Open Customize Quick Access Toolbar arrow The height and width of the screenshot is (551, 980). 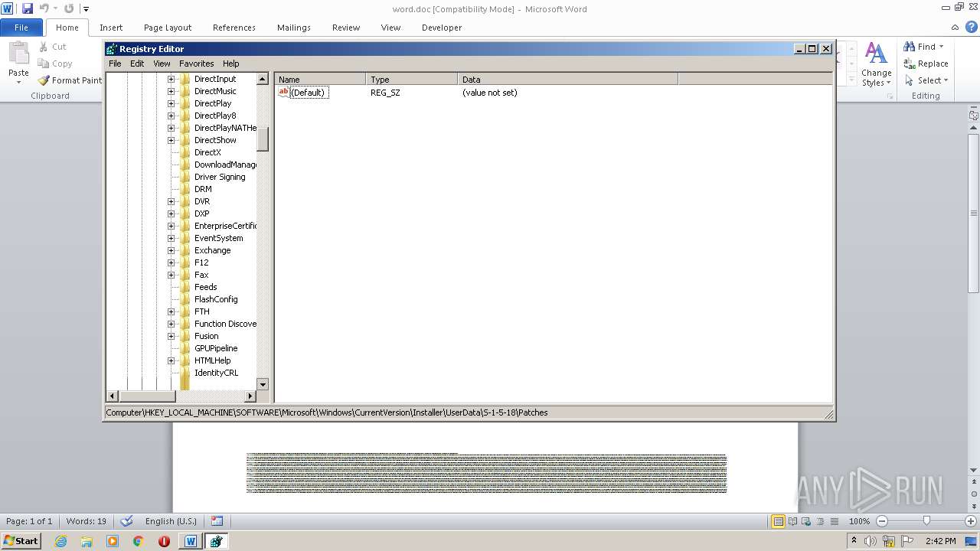point(86,9)
